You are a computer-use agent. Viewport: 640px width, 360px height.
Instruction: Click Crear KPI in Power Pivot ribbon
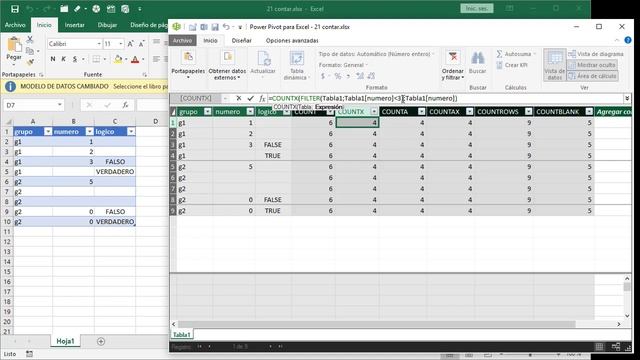point(512,65)
